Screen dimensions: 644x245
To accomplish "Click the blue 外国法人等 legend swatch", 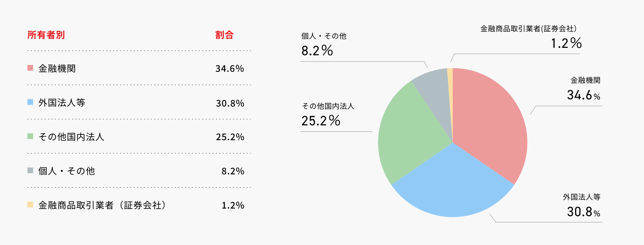I will [x=30, y=102].
